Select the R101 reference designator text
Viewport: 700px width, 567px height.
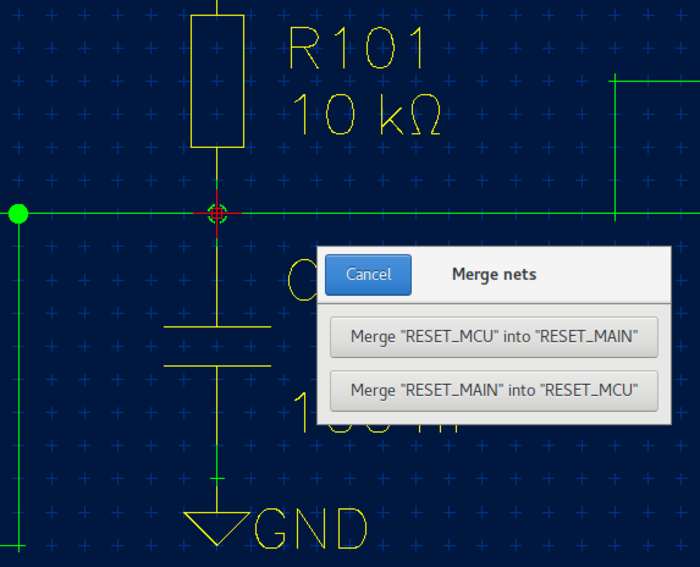click(358, 48)
